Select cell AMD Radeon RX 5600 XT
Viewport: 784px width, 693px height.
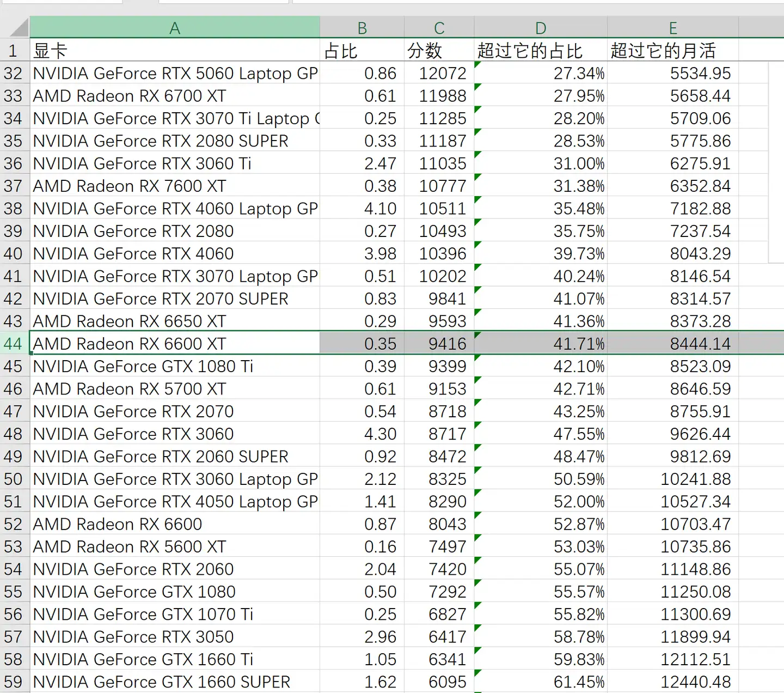[x=175, y=546]
